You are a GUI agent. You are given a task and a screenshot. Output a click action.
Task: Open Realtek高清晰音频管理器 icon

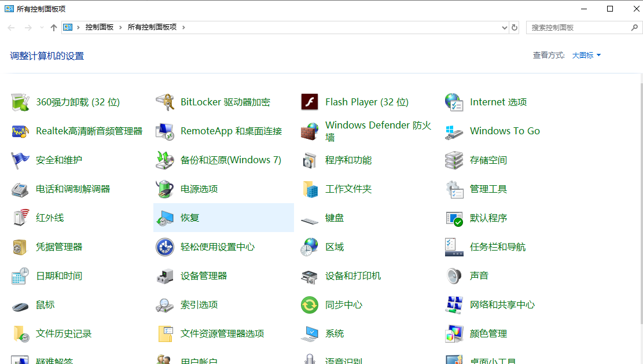pyautogui.click(x=20, y=131)
